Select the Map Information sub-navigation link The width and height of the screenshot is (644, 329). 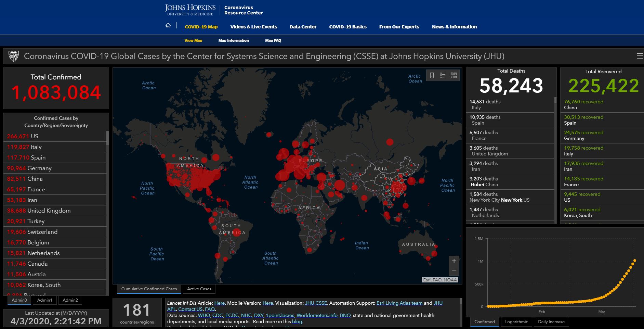pyautogui.click(x=234, y=40)
